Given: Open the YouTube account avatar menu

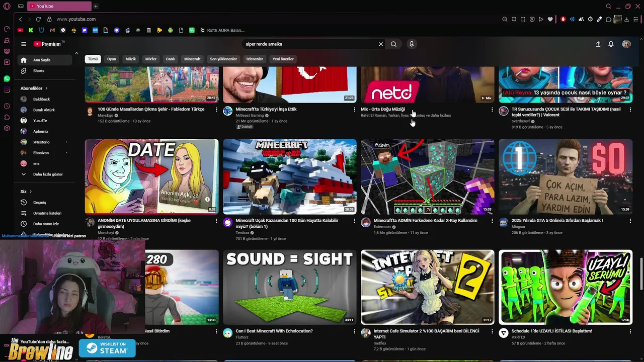Looking at the screenshot, I should tap(626, 44).
